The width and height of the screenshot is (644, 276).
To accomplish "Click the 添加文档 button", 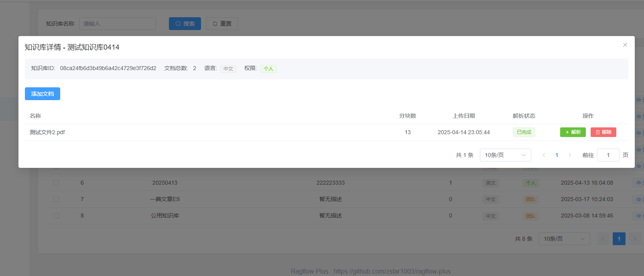I will click(x=43, y=94).
